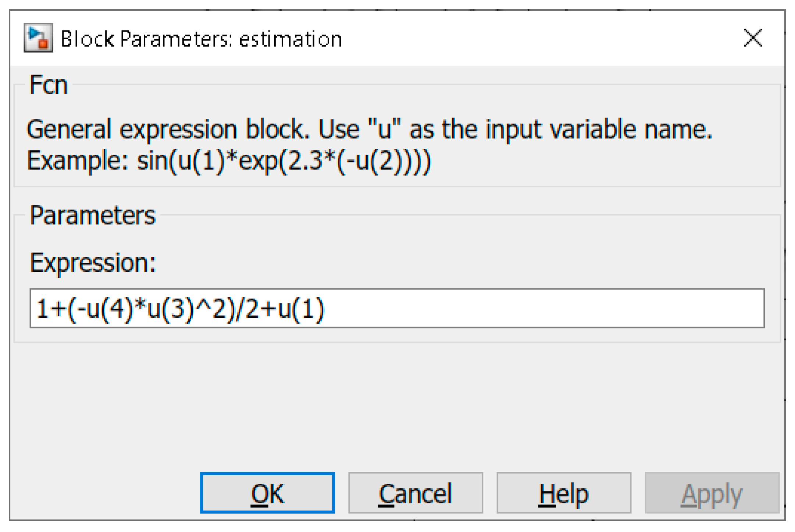Click the Parameters section header
795x532 pixels.
pyautogui.click(x=93, y=215)
